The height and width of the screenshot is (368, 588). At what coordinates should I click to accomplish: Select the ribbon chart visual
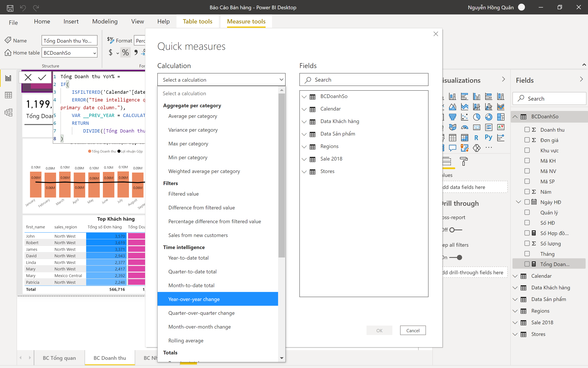point(501,107)
